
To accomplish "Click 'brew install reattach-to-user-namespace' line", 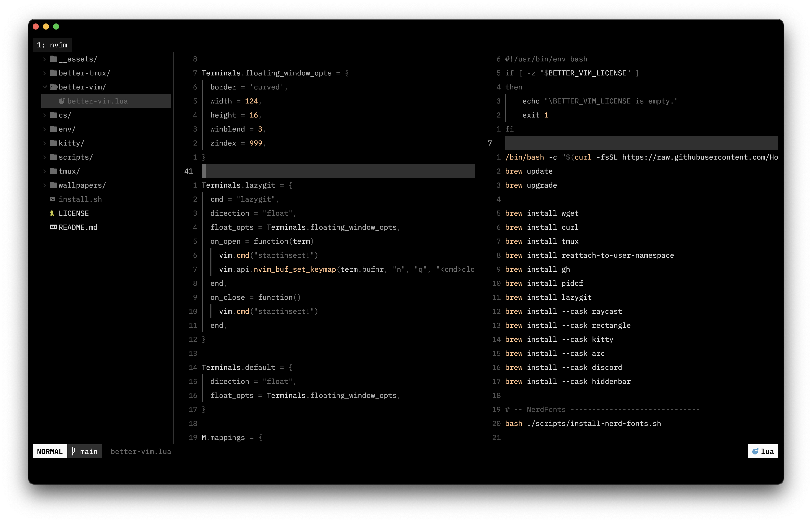I will click(590, 255).
